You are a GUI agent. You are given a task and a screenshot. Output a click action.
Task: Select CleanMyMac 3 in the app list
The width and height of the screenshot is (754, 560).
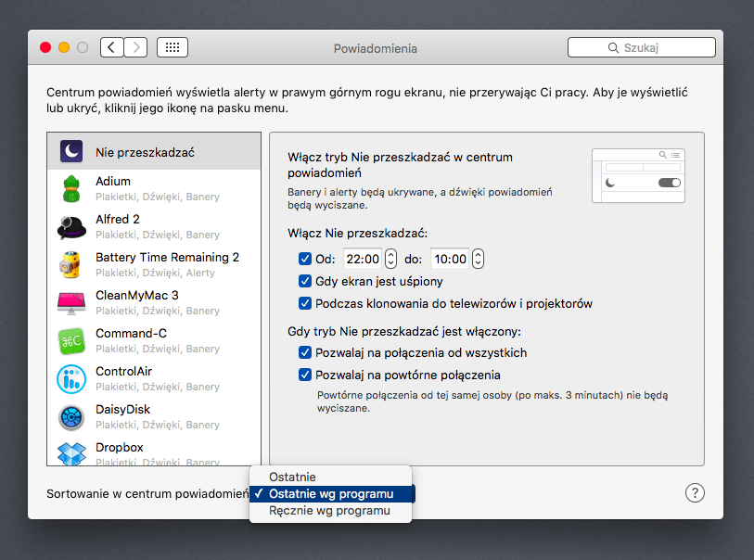pos(73,302)
